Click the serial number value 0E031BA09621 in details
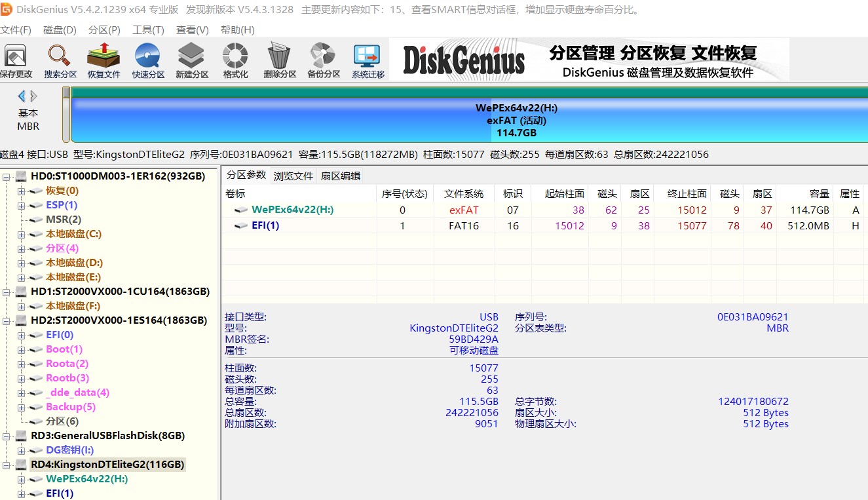 (x=753, y=317)
